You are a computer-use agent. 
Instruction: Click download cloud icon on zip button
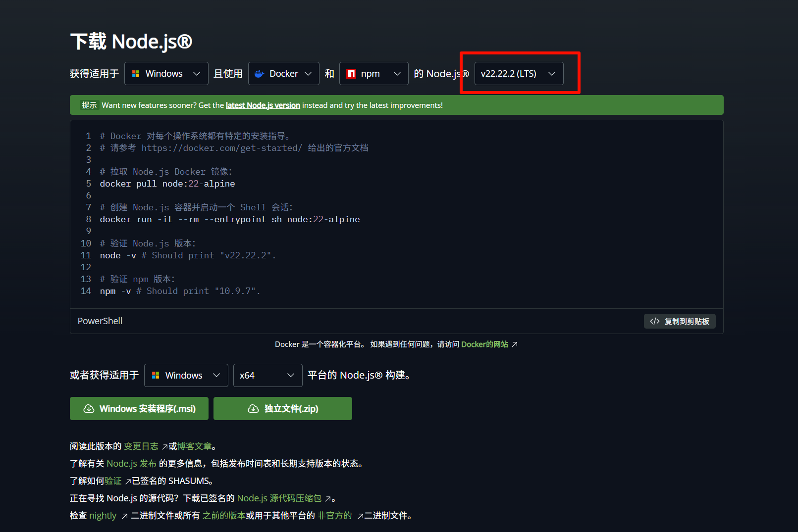click(253, 409)
